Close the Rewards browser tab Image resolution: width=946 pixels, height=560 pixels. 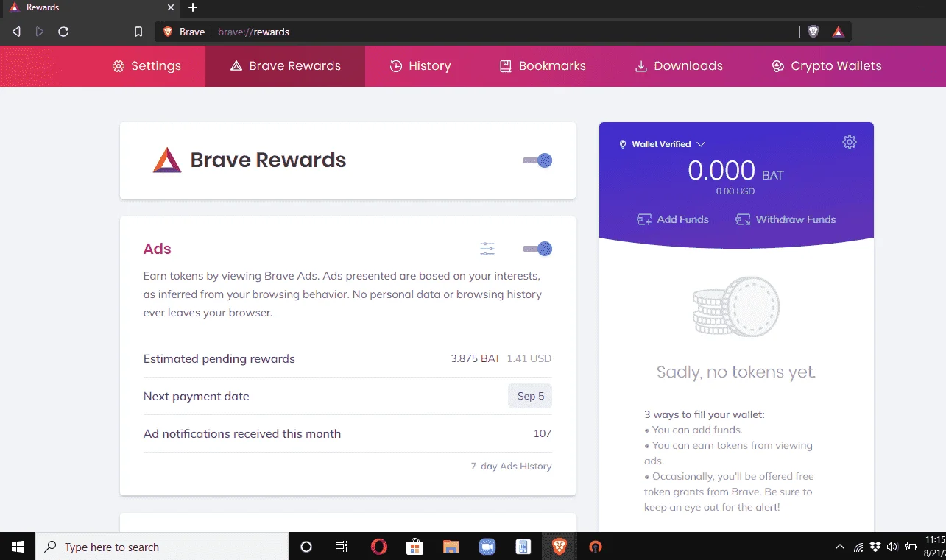pos(171,7)
